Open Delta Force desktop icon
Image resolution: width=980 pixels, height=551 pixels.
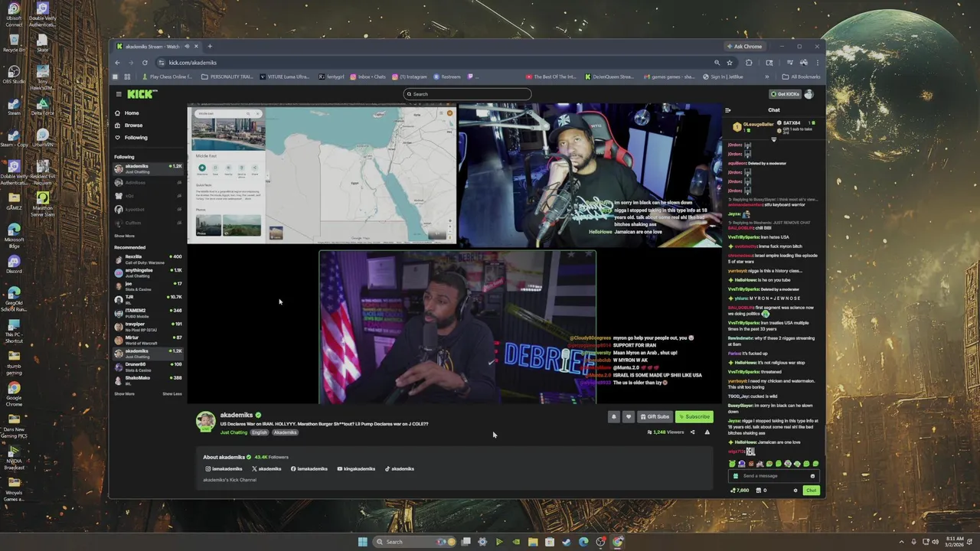click(x=43, y=106)
